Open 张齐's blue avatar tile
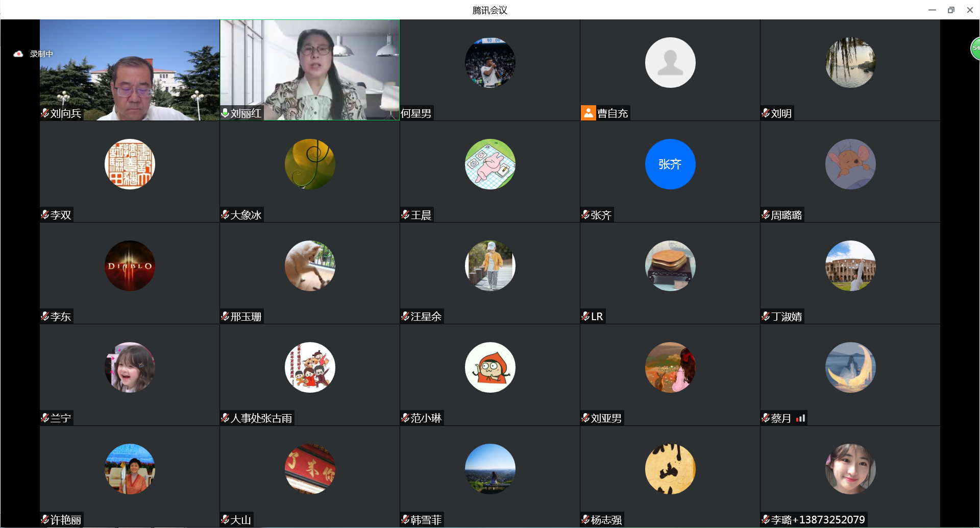This screenshot has width=980, height=528. (x=670, y=164)
